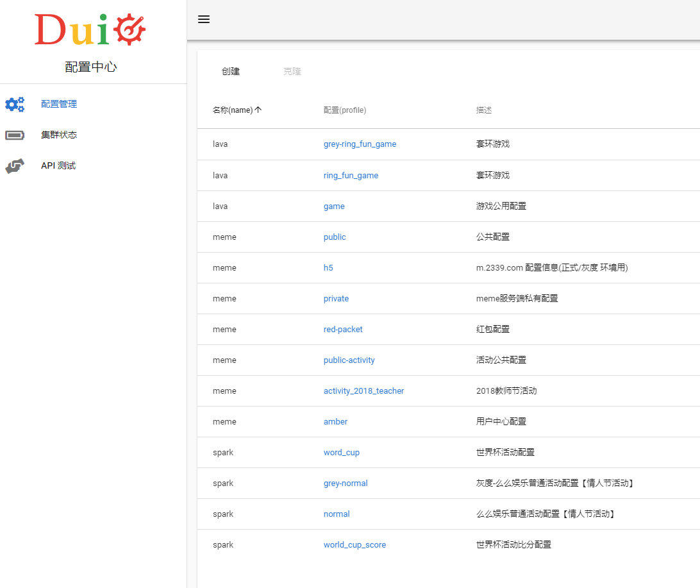The width and height of the screenshot is (700, 588).
Task: Toggle sort arrow on 名称(name) column
Action: [x=258, y=110]
